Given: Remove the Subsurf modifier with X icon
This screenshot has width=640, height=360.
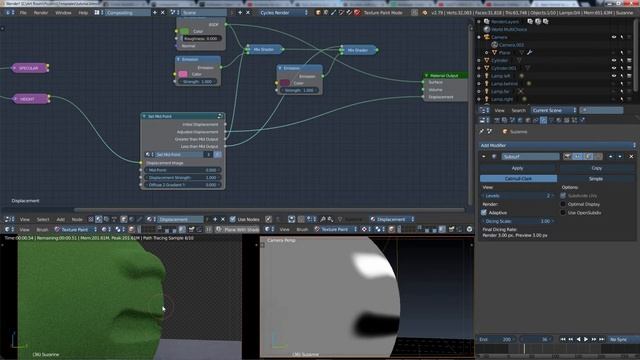Looking at the screenshot, I should (x=631, y=156).
